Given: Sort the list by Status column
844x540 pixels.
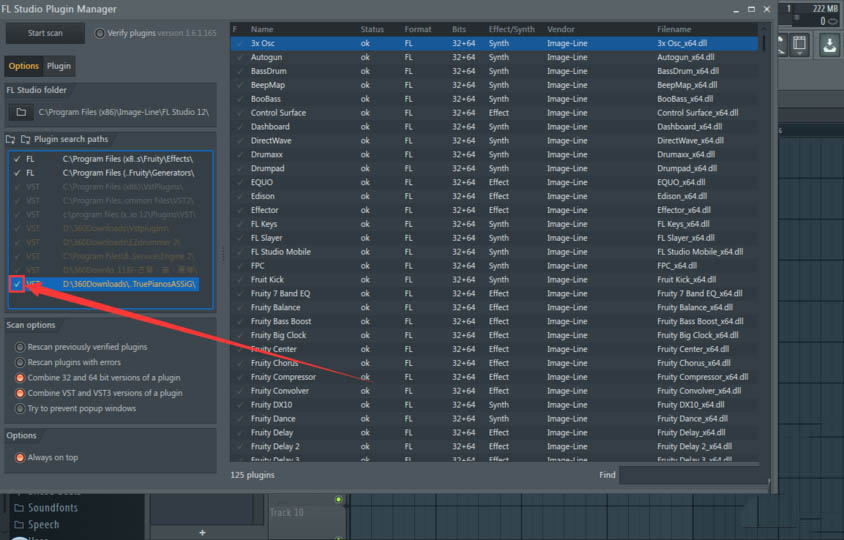Looking at the screenshot, I should tap(372, 30).
